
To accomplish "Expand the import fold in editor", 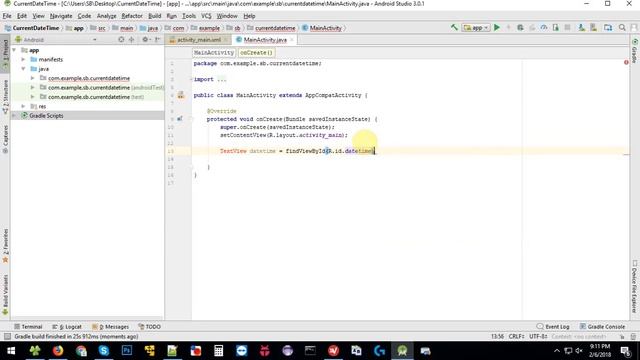I will [191, 79].
